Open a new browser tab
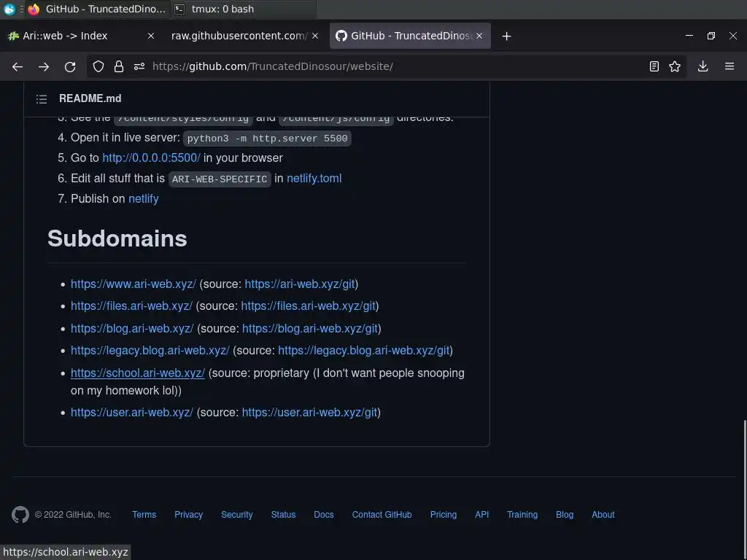Viewport: 747px width, 560px height. (506, 36)
